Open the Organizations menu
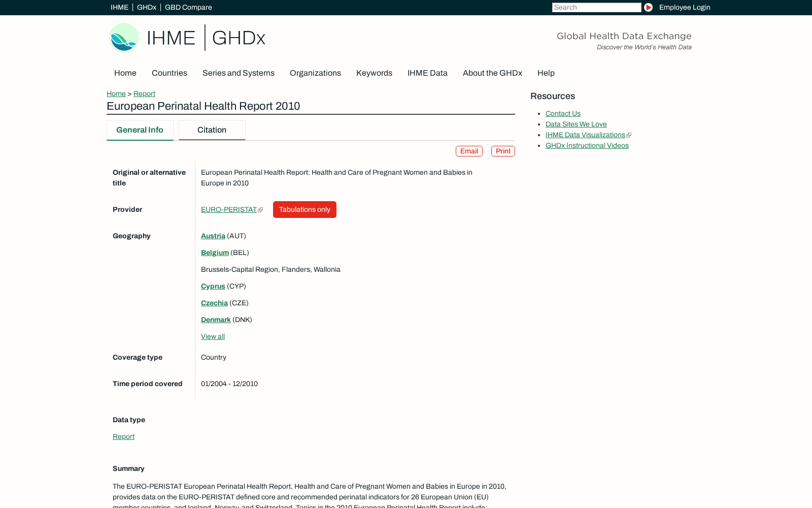 (315, 73)
